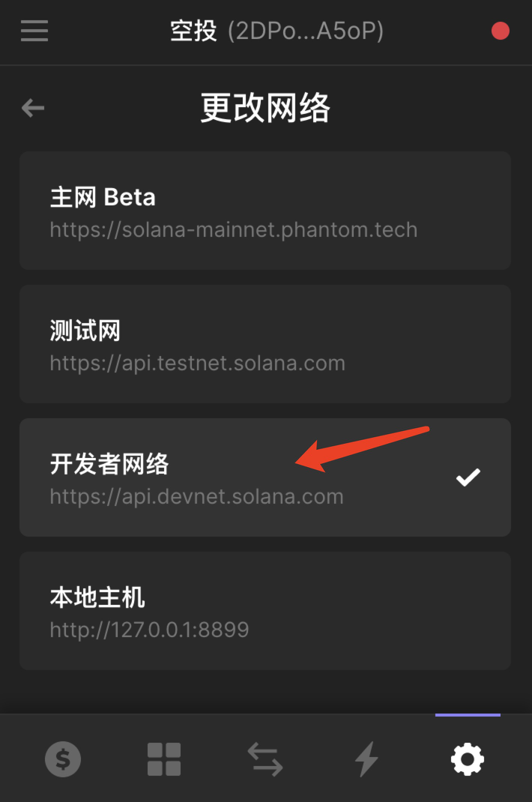Open the collectibles grid tab
Viewport: 532px width, 802px height.
[x=164, y=760]
